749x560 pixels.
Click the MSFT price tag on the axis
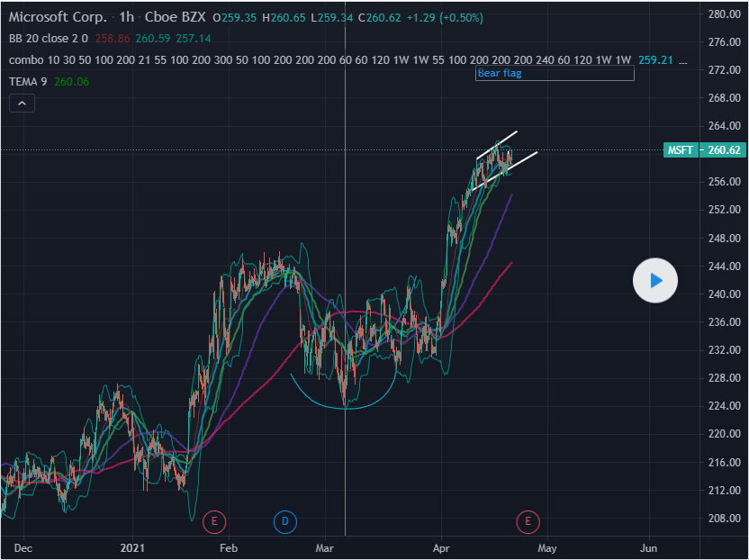(x=679, y=150)
